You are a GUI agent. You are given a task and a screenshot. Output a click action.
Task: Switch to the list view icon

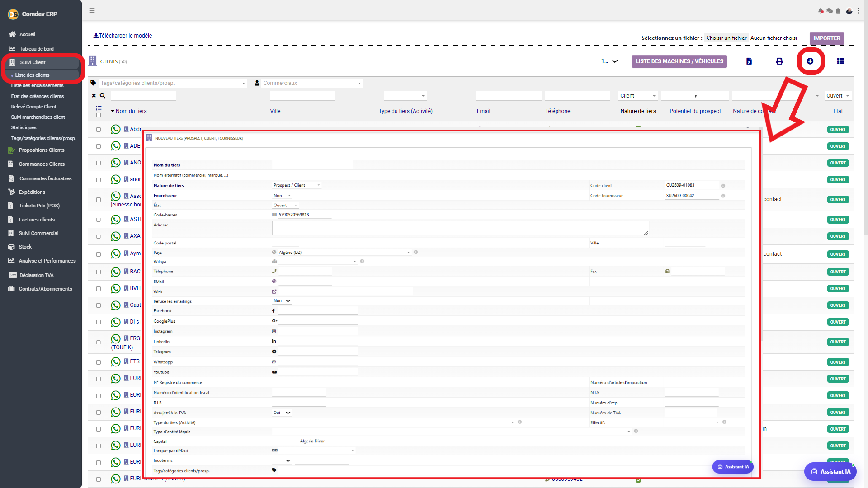tap(840, 61)
